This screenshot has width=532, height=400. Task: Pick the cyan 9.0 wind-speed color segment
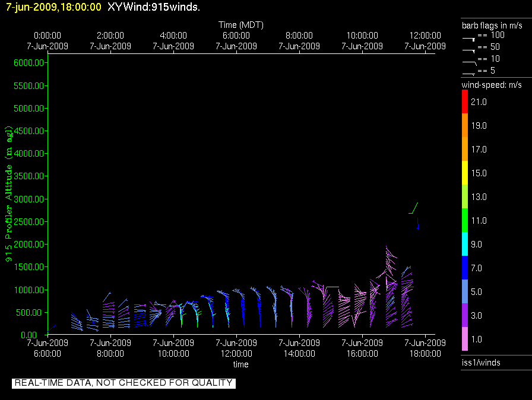click(465, 245)
